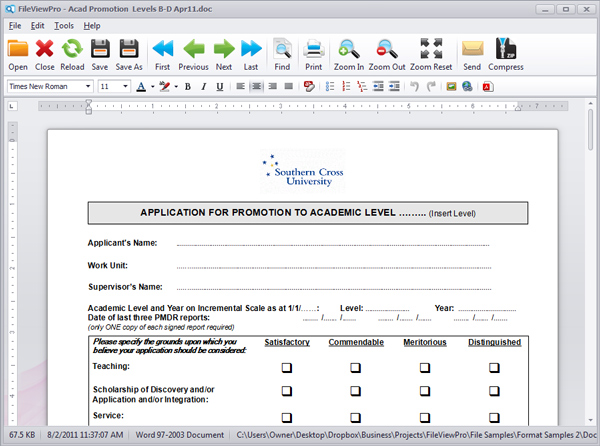Open the Edit menu
The width and height of the screenshot is (600, 446).
[38, 26]
